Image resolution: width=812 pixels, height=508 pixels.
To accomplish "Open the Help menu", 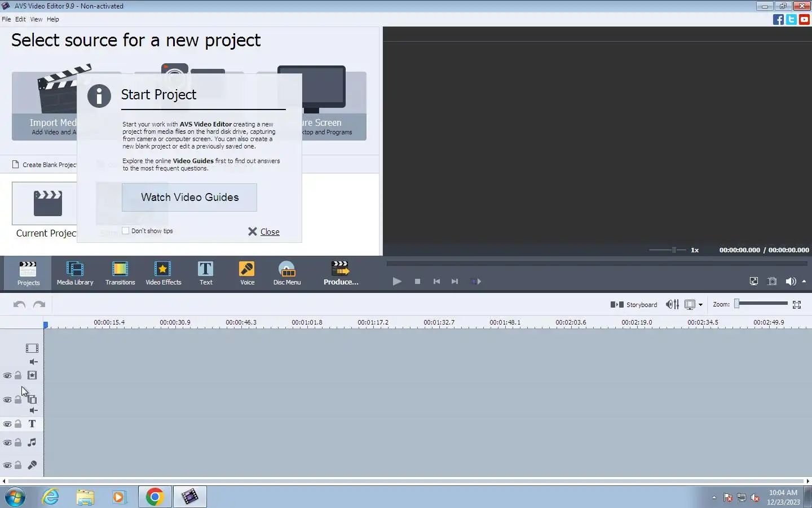I will click(52, 19).
